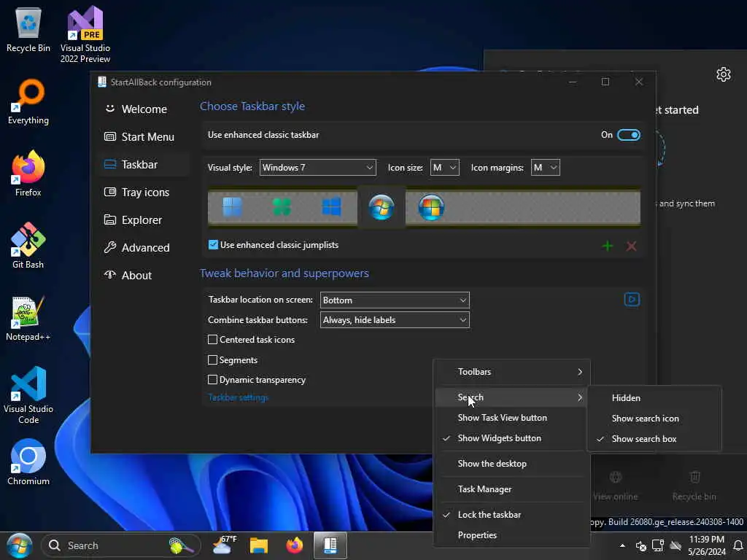Click the Windows 7 Start orb on taskbar
The image size is (747, 560).
coord(19,545)
